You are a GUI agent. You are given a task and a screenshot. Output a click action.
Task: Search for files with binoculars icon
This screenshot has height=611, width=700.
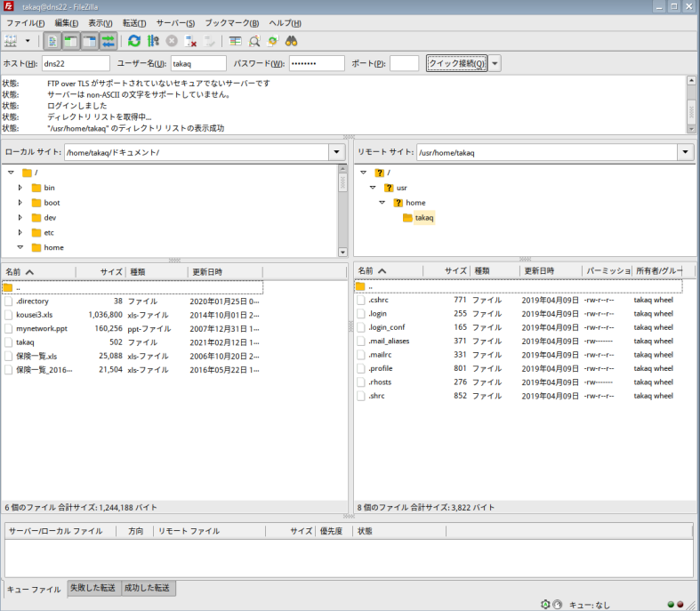[292, 42]
